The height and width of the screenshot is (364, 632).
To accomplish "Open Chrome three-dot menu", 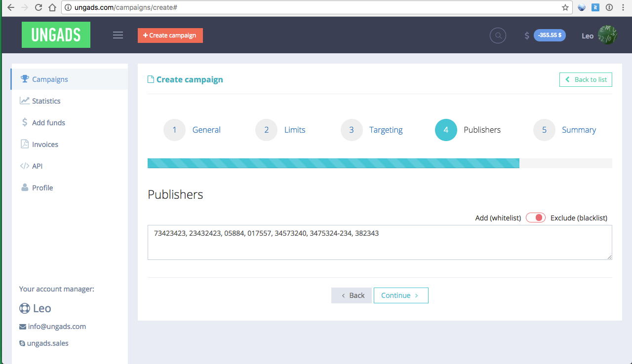I will [623, 7].
